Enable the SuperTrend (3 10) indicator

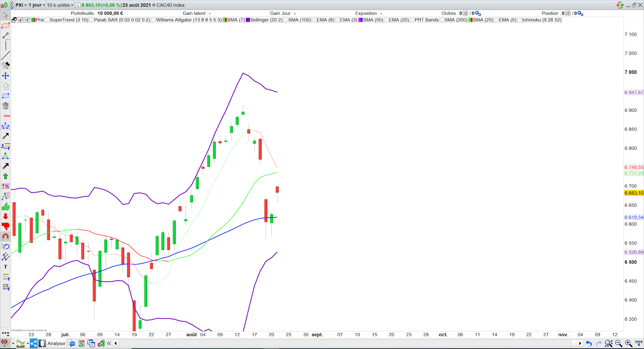[x=47, y=20]
